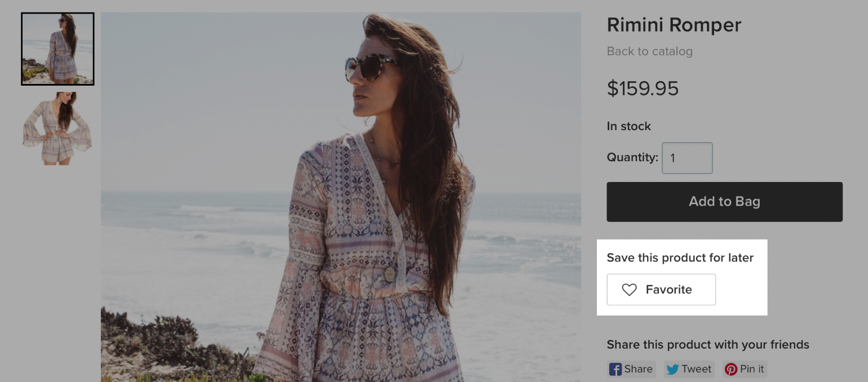Click the Twitter bird icon
868x382 pixels.
[x=672, y=370]
